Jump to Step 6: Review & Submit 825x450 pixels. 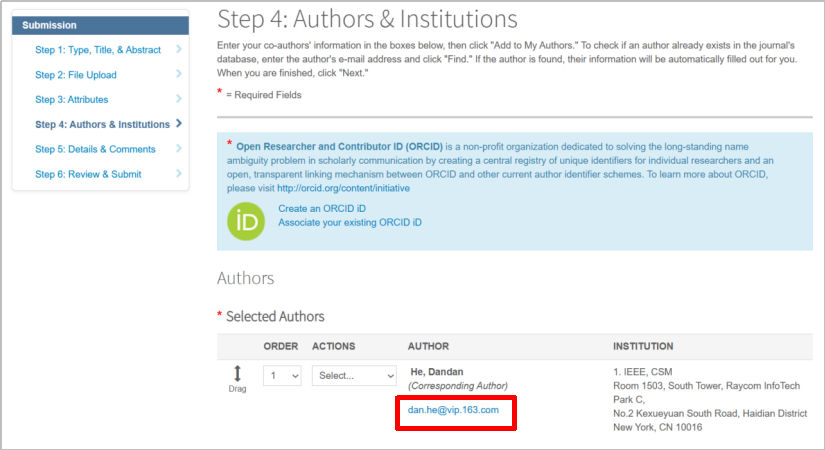pos(88,174)
